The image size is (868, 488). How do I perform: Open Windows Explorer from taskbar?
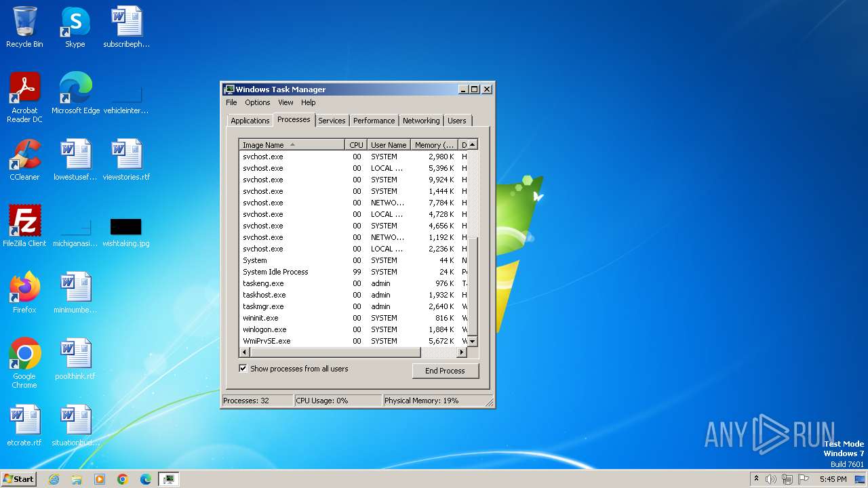(x=77, y=479)
